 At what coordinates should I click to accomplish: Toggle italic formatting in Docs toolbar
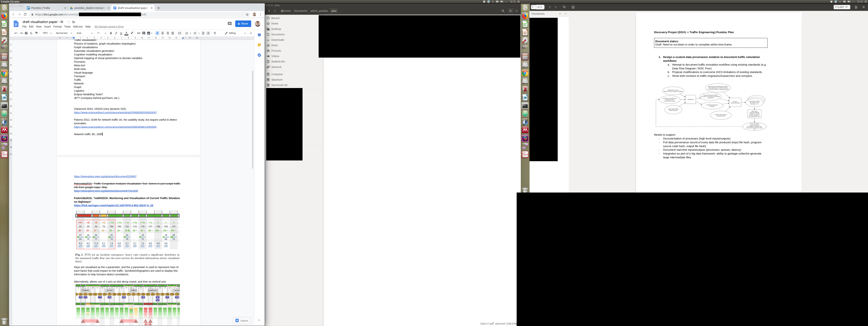116,33
